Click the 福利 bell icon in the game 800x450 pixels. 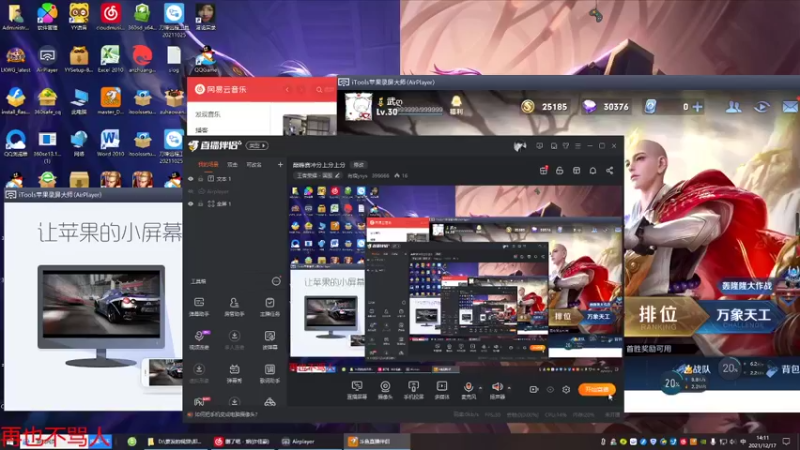click(x=456, y=104)
